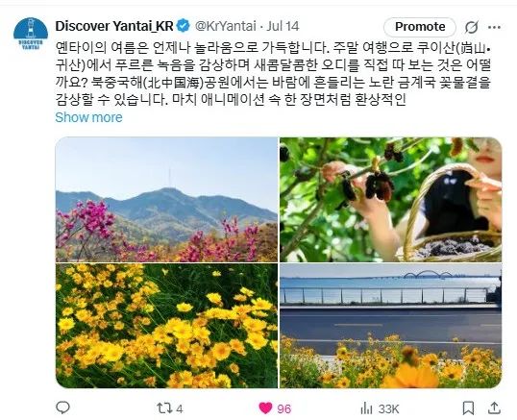Click the 33K views count
Screen dimensions: 517x420
coord(388,409)
